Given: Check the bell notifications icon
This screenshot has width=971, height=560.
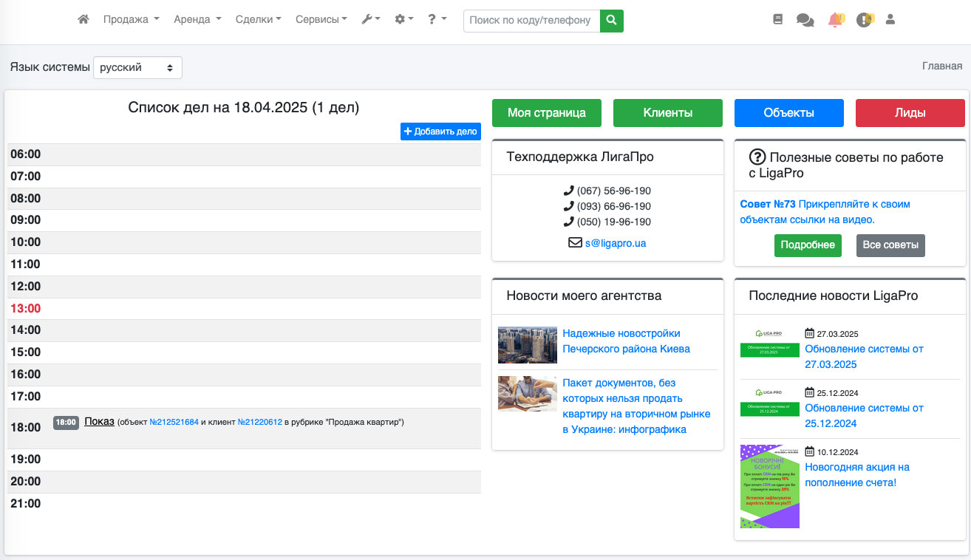Looking at the screenshot, I should click(x=835, y=20).
